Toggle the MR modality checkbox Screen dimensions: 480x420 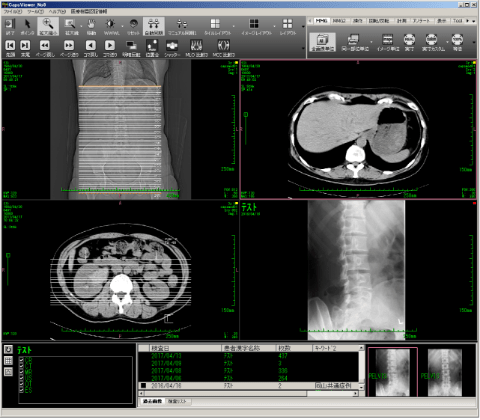pyautogui.click(x=21, y=372)
